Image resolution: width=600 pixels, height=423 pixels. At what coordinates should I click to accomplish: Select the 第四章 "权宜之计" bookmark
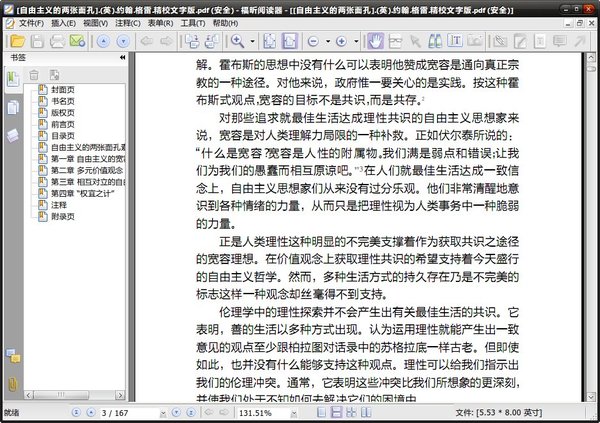coord(83,193)
